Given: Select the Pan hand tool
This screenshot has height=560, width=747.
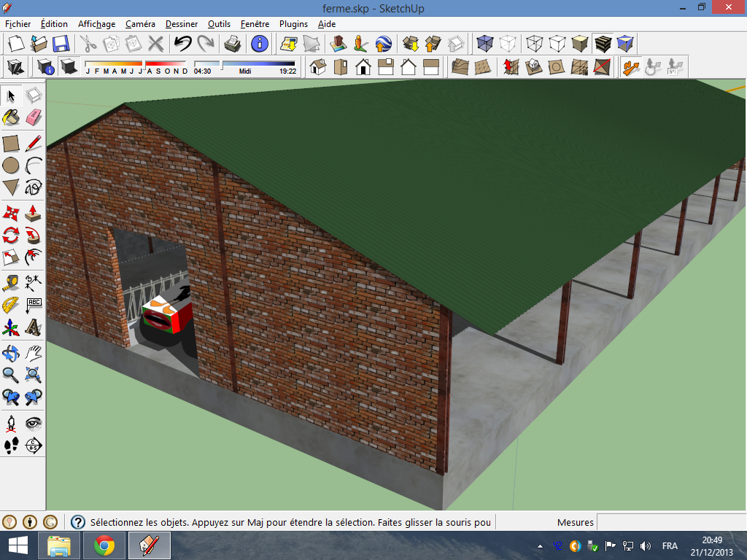Looking at the screenshot, I should (34, 354).
